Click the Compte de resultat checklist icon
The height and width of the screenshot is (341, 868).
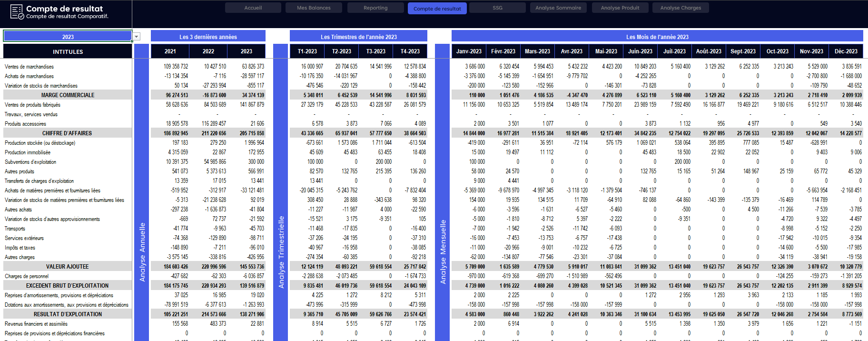pyautogui.click(x=17, y=12)
